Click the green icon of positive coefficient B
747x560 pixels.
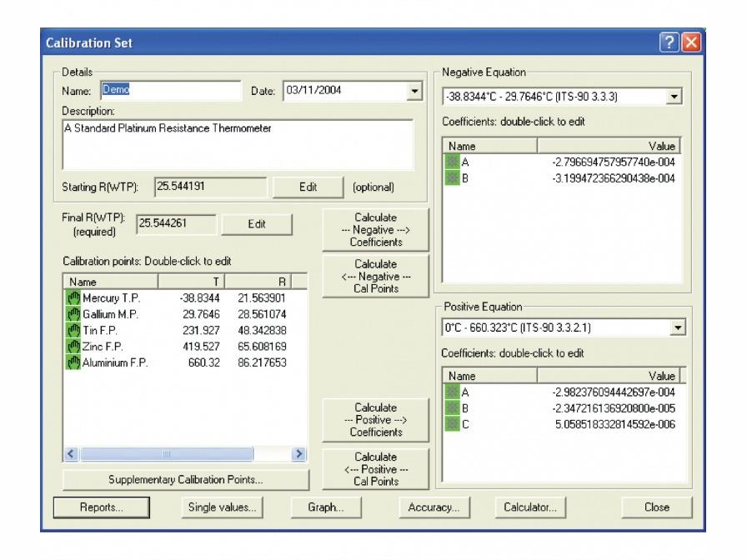point(452,408)
